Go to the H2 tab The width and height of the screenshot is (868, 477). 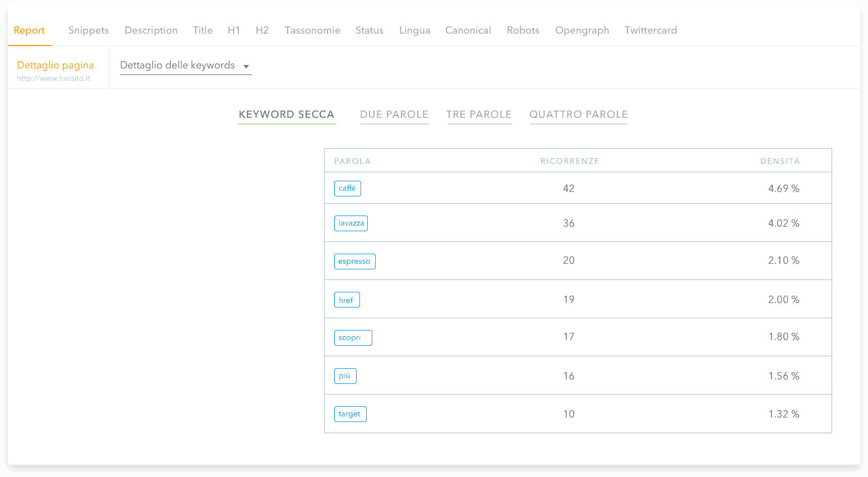coord(262,30)
